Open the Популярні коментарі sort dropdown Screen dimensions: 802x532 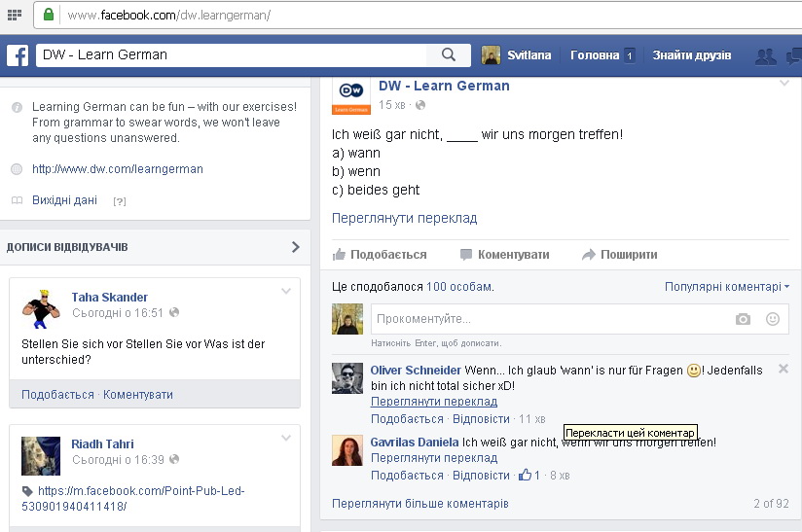click(727, 287)
